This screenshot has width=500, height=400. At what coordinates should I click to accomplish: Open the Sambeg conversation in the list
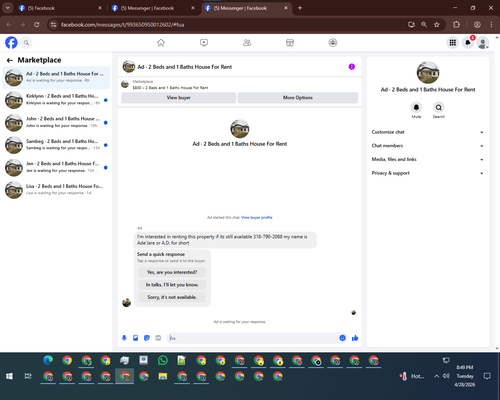pos(56,145)
